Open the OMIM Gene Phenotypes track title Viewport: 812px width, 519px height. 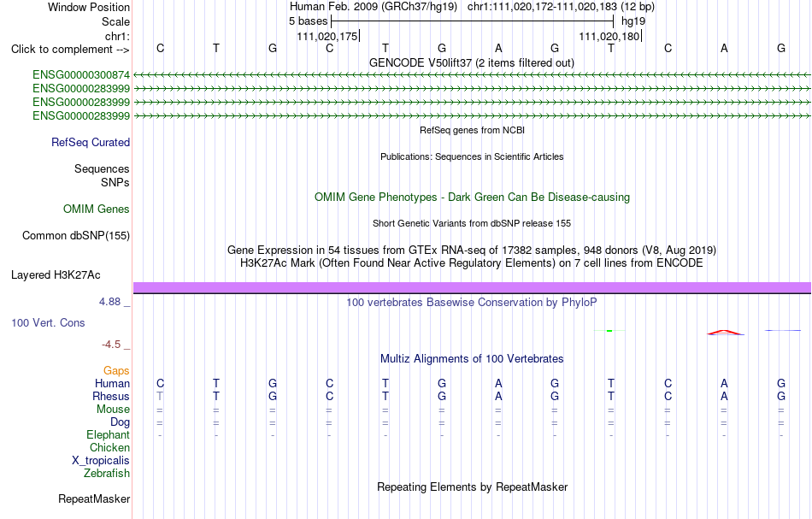click(x=472, y=198)
